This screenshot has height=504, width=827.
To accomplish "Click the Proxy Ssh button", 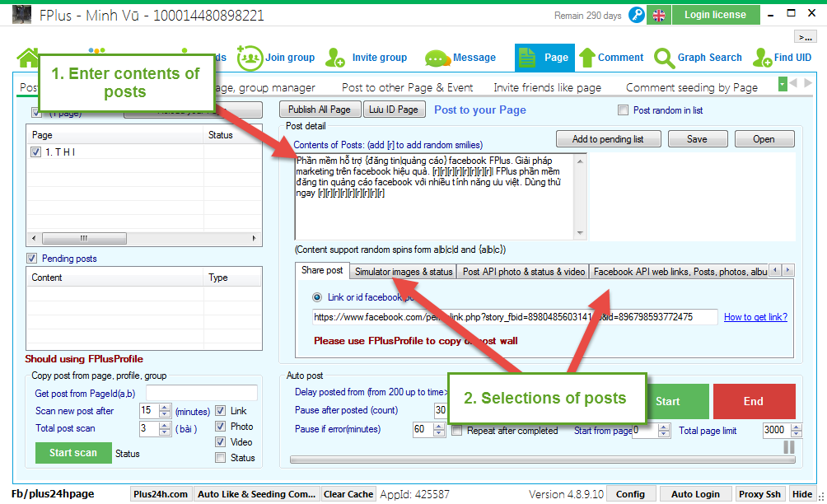I will pos(759,494).
